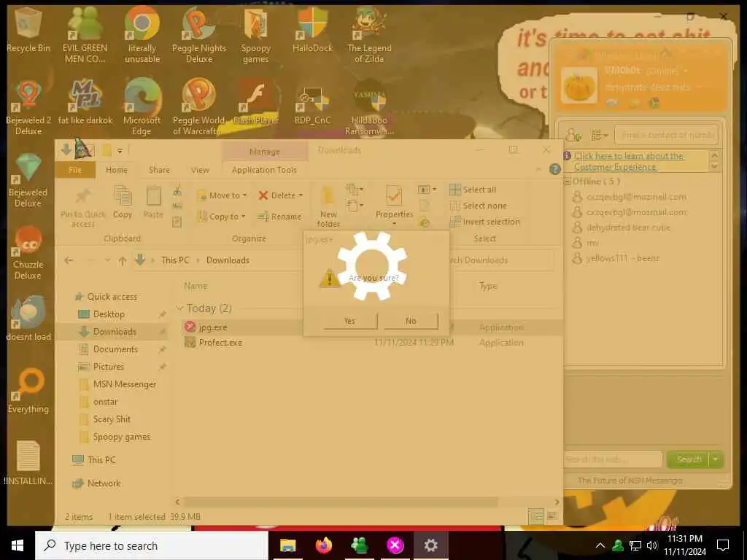
Task: Launch Bejeweled 2 Deluxe shortcut
Action: [28, 107]
